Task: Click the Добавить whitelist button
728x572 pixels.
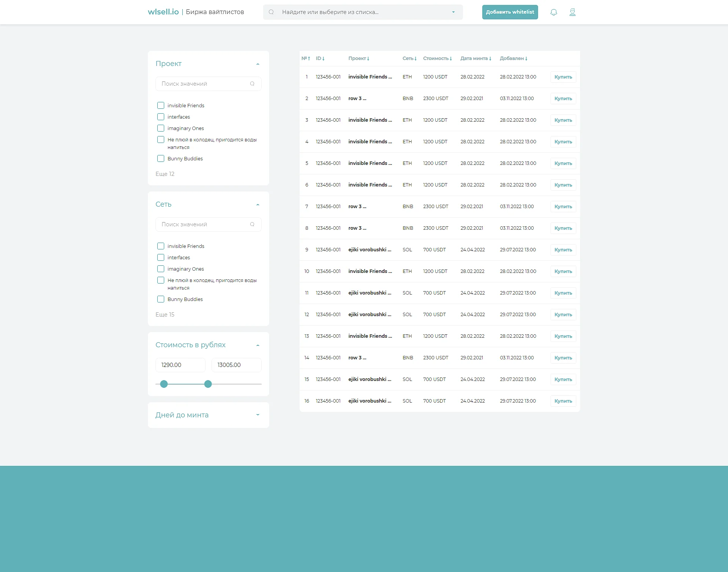Action: [510, 12]
